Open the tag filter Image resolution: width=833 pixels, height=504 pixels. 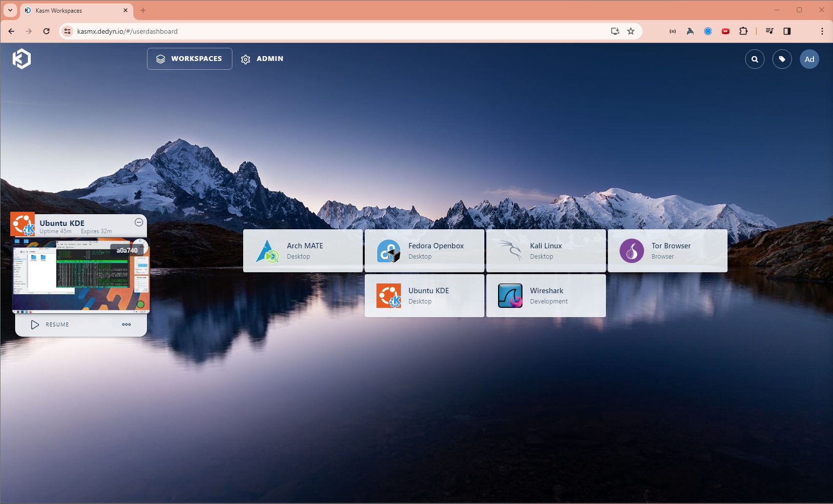point(782,59)
